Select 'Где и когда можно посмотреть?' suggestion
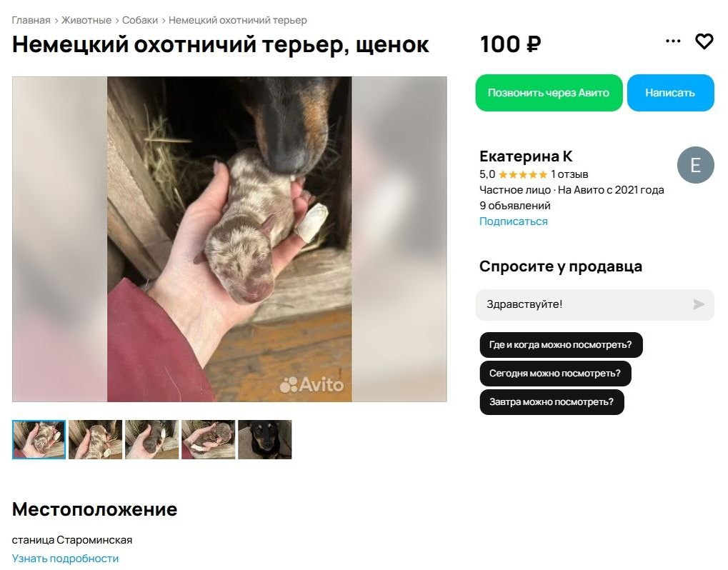728x570 pixels. [560, 345]
